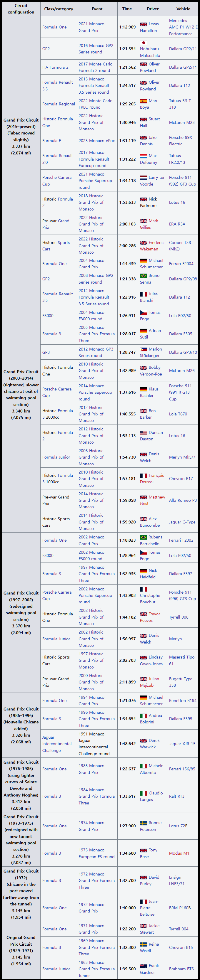Open the Bobby Verdon-Roe driver link
The image size is (200, 980).
coord(151,371)
